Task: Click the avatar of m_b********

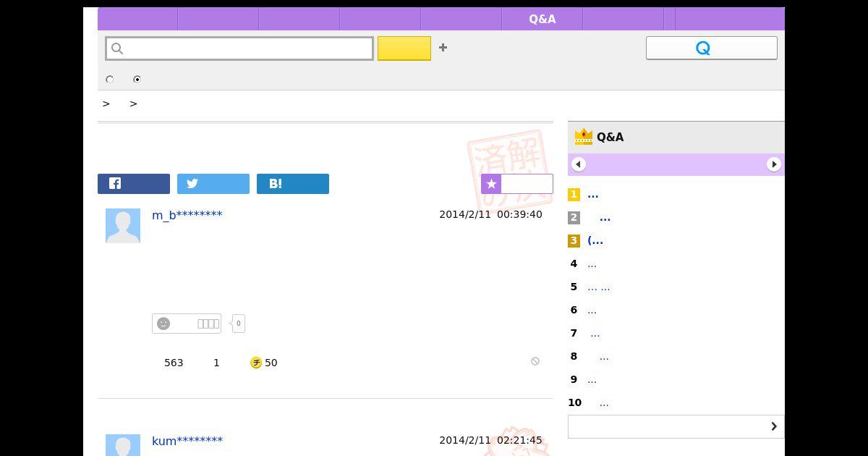Action: (123, 226)
